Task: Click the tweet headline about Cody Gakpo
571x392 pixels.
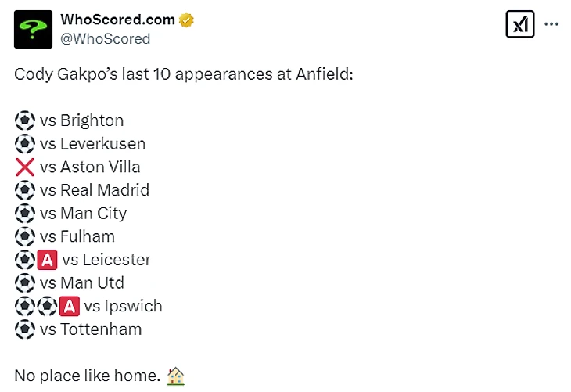Action: point(184,75)
